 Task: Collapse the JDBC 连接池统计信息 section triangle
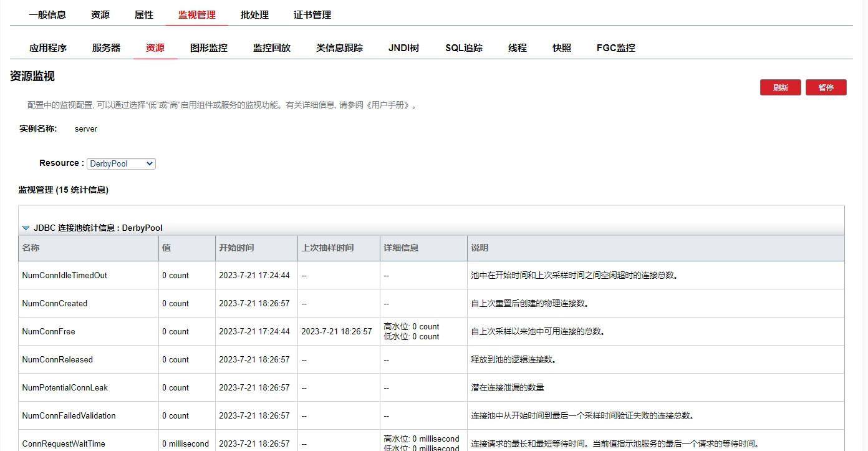(x=26, y=228)
